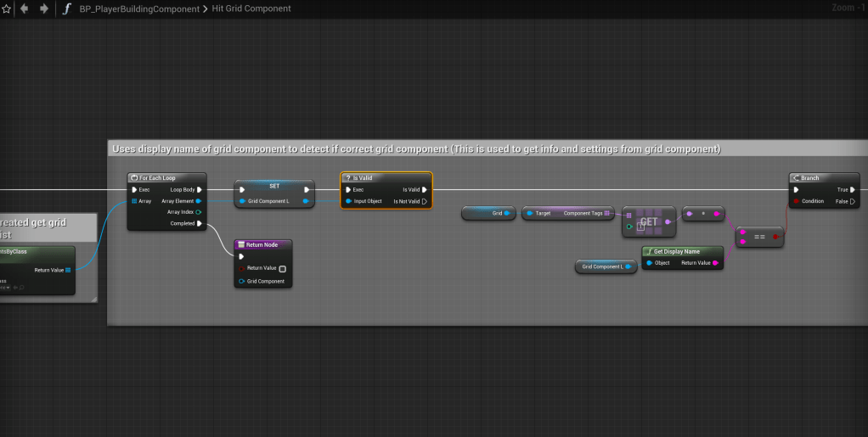Click the == node bottom magenta input pin
The height and width of the screenshot is (437, 868).
(743, 242)
